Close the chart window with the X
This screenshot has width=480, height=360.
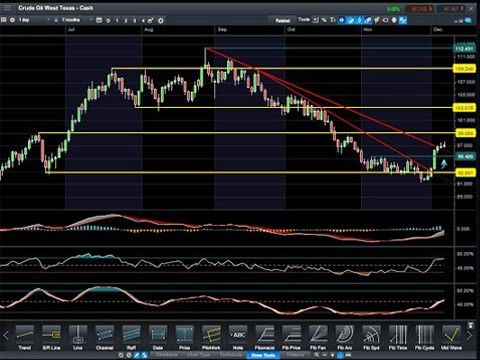click(471, 8)
